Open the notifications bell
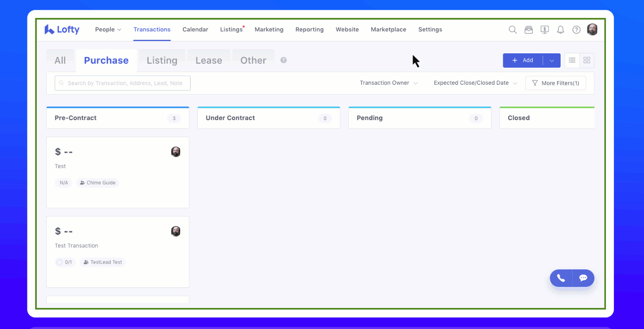This screenshot has width=644, height=329. (561, 30)
